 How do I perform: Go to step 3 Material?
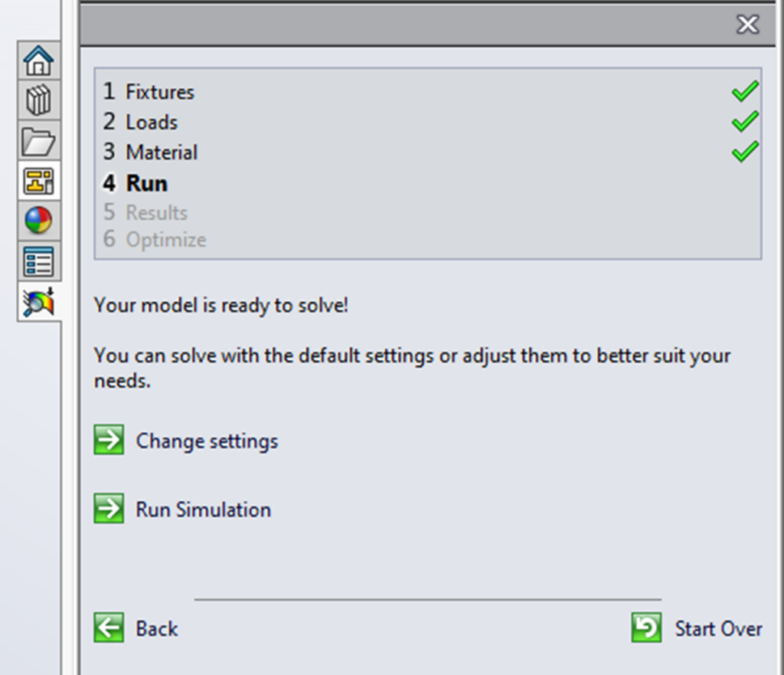pos(162,152)
